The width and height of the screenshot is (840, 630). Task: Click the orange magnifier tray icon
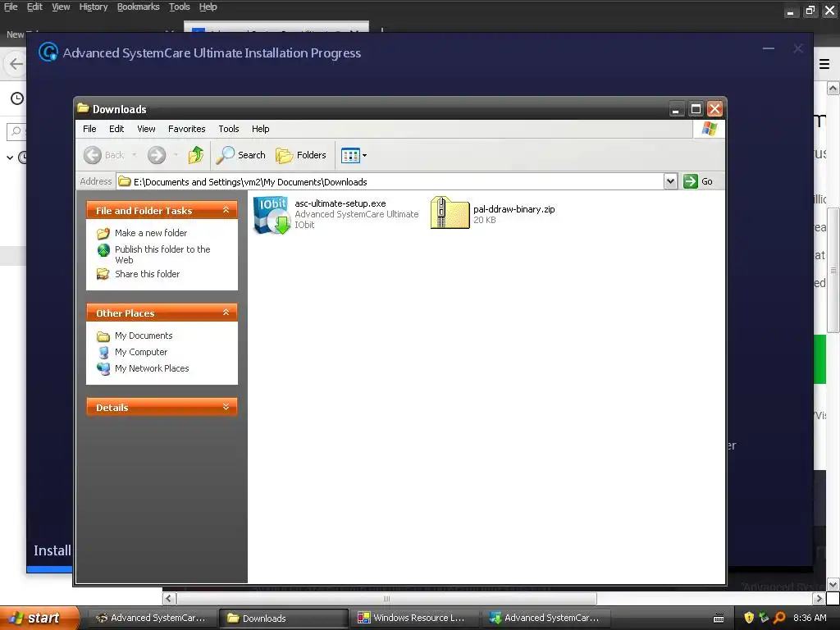779,618
